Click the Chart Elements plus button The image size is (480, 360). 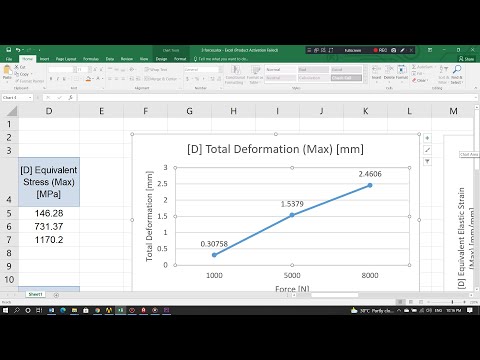427,138
